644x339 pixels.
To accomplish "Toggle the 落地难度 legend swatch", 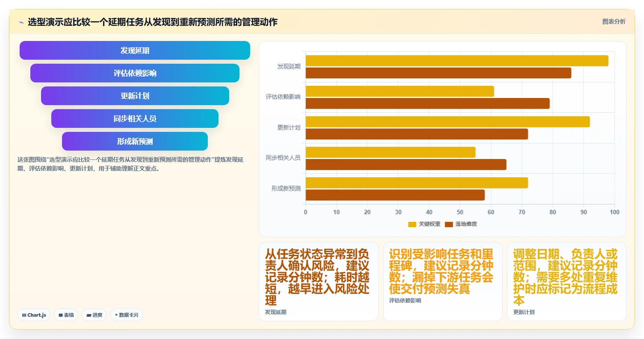I will pyautogui.click(x=449, y=224).
